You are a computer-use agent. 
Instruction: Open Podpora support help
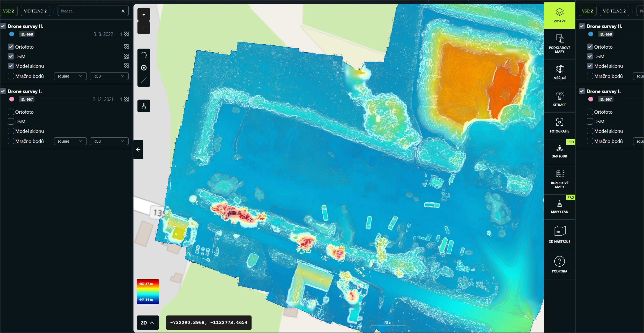click(559, 264)
